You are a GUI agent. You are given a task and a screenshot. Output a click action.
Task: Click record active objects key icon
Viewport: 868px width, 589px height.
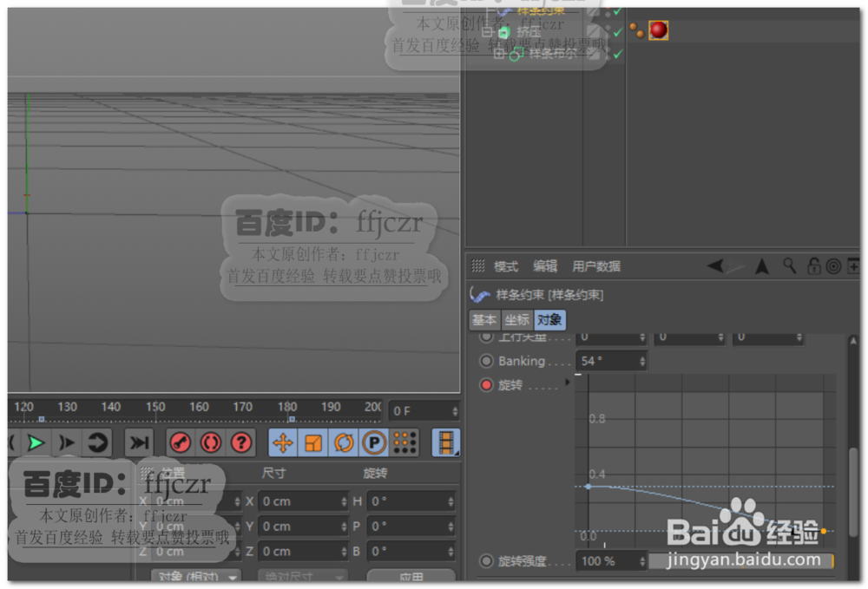click(181, 443)
